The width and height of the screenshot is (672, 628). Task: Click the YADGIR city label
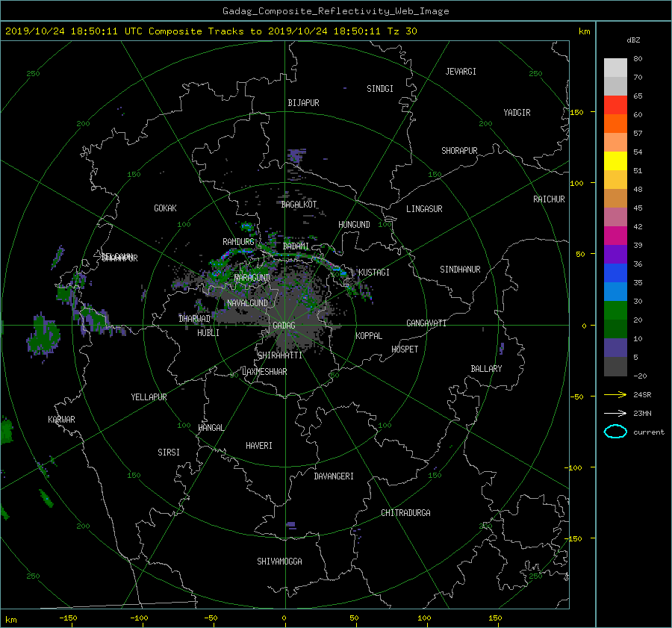click(517, 113)
